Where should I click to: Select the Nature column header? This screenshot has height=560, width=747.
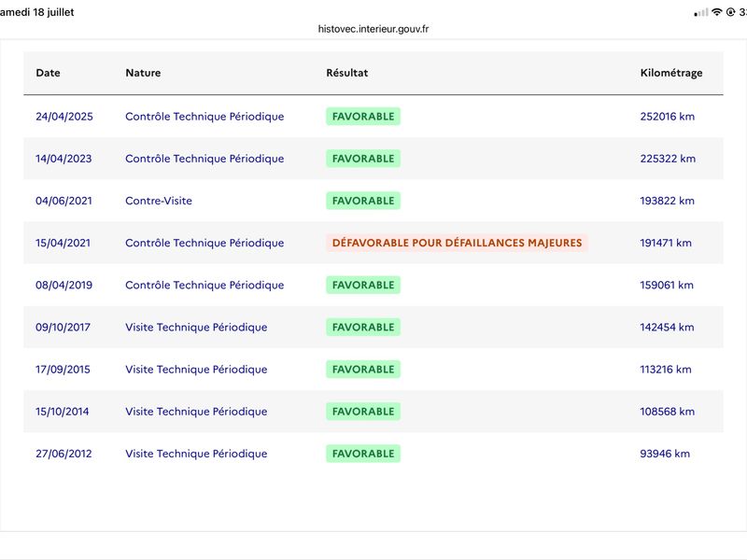tap(143, 73)
